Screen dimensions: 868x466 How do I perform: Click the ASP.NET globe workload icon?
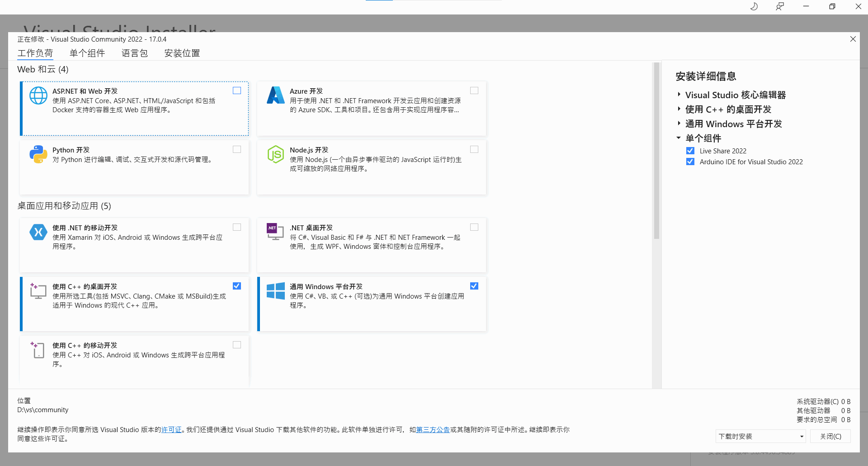[x=38, y=95]
